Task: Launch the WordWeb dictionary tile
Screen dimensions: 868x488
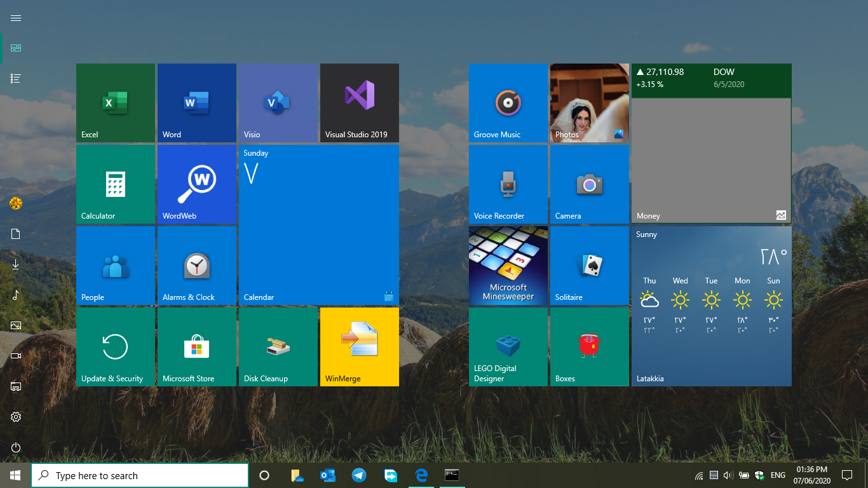Action: 197,184
